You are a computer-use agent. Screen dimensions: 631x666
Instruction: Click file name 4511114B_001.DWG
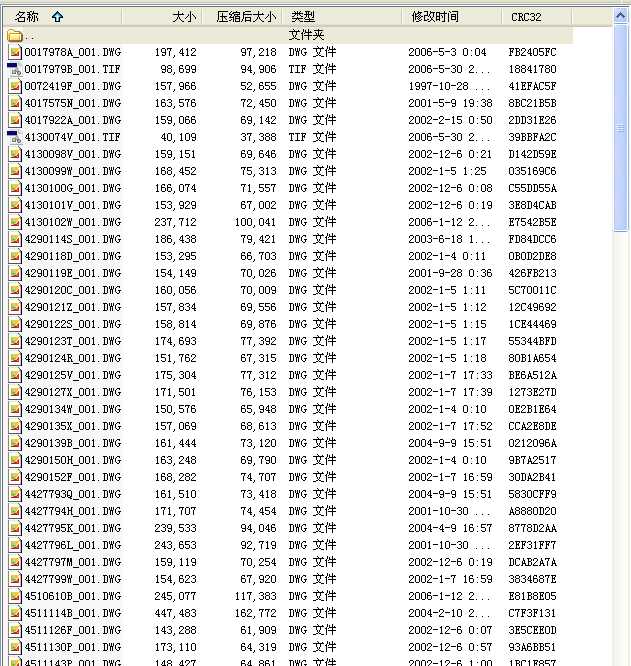point(73,613)
